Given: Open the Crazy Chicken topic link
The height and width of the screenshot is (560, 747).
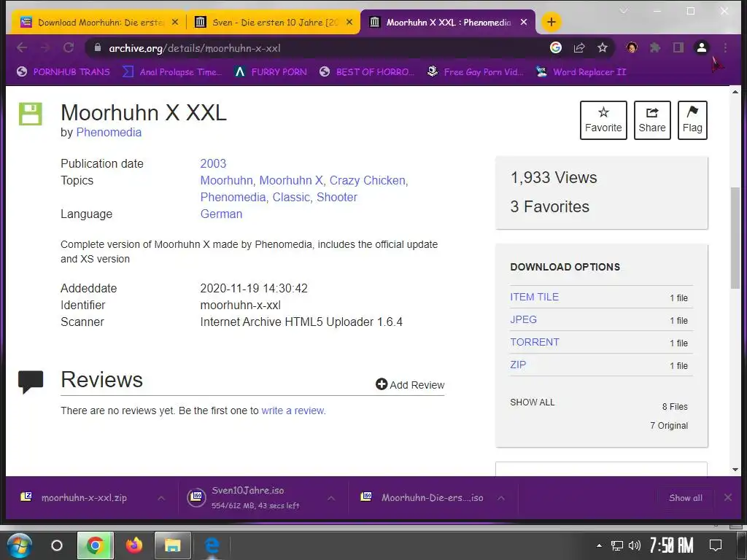Looking at the screenshot, I should (368, 181).
